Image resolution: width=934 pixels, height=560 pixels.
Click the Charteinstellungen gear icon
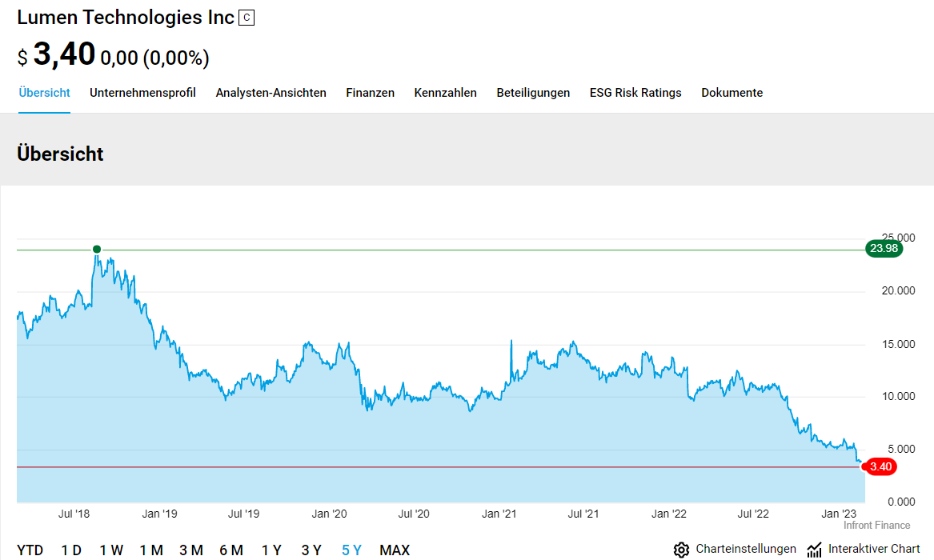[681, 550]
